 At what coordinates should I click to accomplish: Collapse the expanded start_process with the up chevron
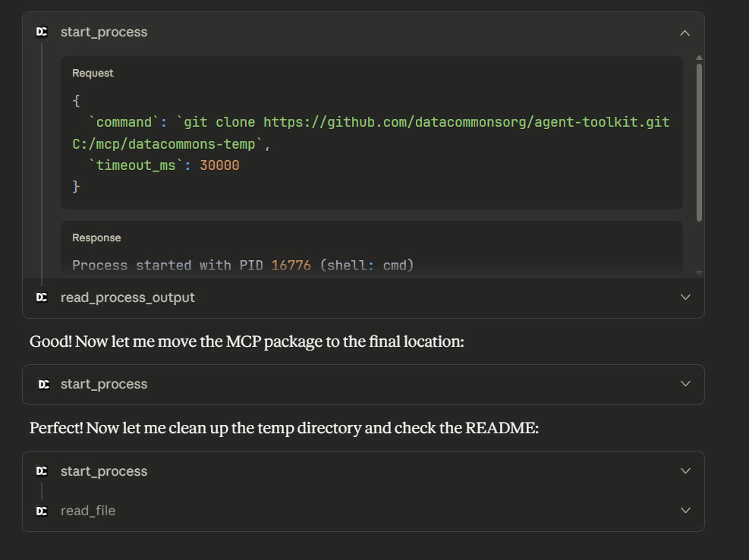point(684,33)
